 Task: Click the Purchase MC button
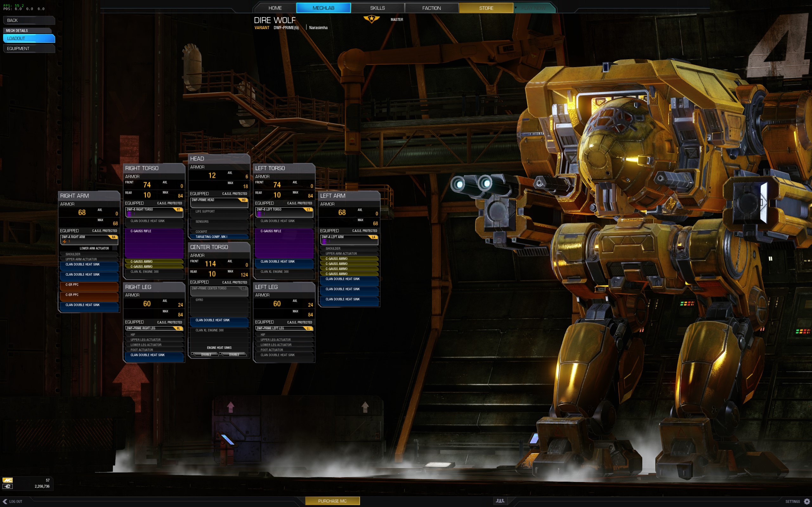click(332, 501)
